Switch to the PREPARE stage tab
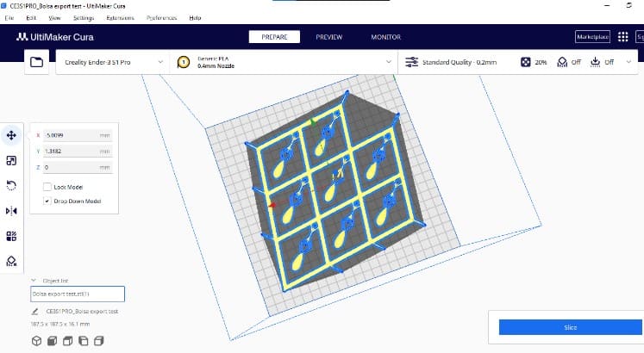This screenshot has width=644, height=353. tap(274, 37)
